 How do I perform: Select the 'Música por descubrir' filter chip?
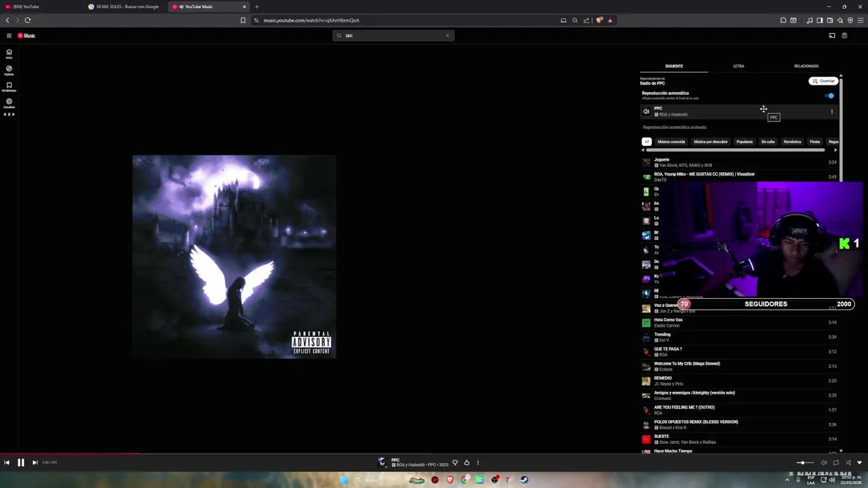tap(711, 142)
